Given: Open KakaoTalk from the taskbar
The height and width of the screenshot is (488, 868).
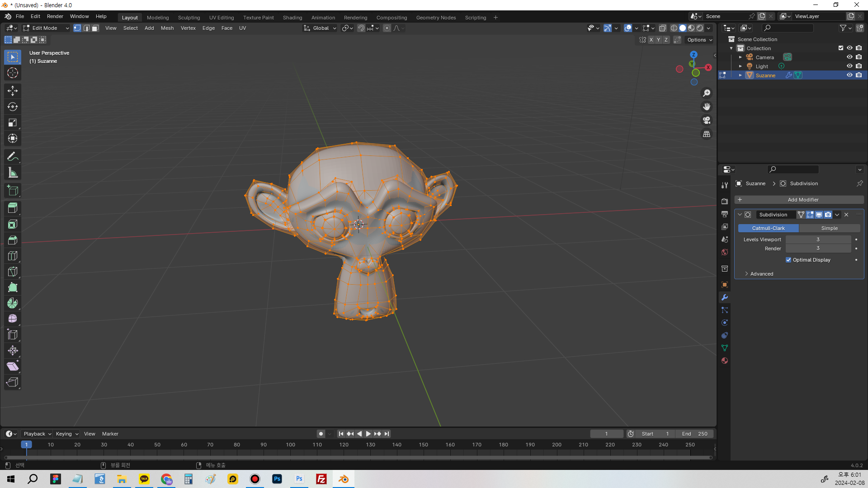Looking at the screenshot, I should 144,479.
